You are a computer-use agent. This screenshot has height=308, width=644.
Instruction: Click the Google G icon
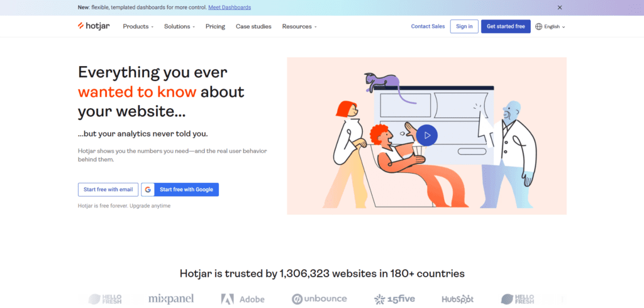148,190
